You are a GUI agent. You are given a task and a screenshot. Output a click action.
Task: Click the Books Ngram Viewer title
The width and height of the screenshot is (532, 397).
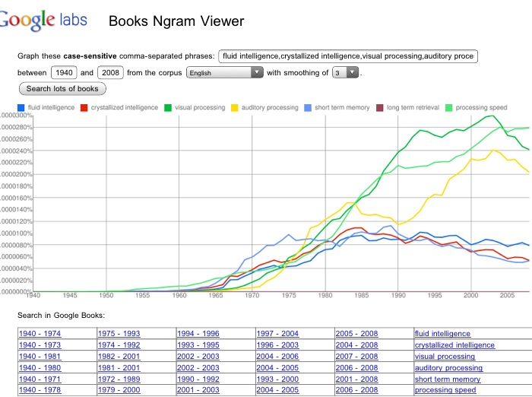tap(176, 21)
